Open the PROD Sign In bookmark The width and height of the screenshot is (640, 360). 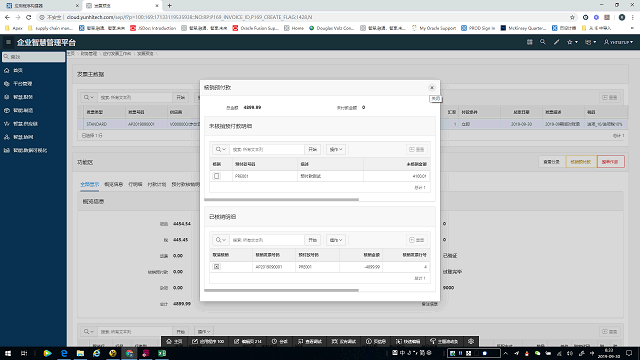tap(478, 28)
